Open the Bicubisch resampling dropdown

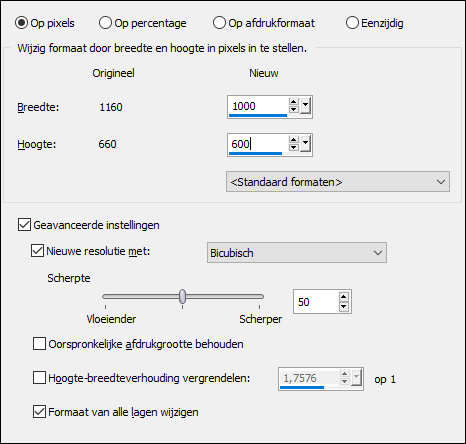[297, 253]
